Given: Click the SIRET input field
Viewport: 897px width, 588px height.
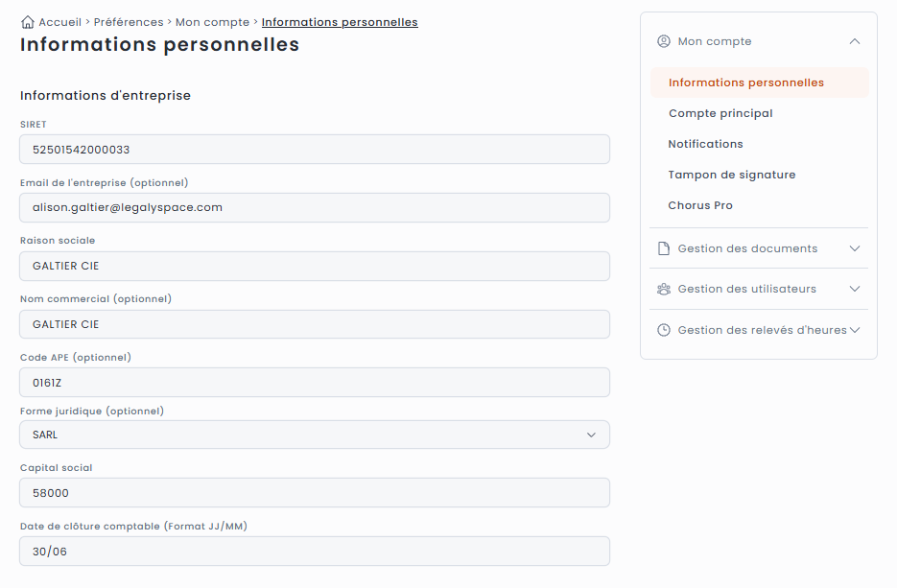Looking at the screenshot, I should click(315, 150).
